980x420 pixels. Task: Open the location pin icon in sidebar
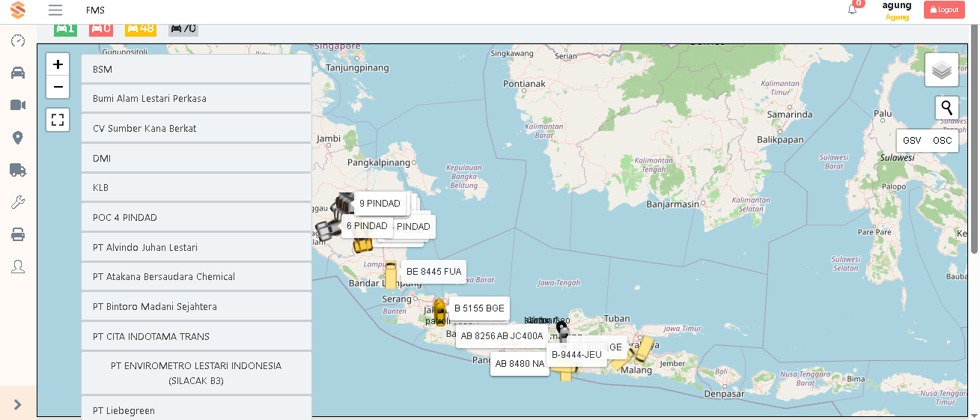pyautogui.click(x=18, y=138)
